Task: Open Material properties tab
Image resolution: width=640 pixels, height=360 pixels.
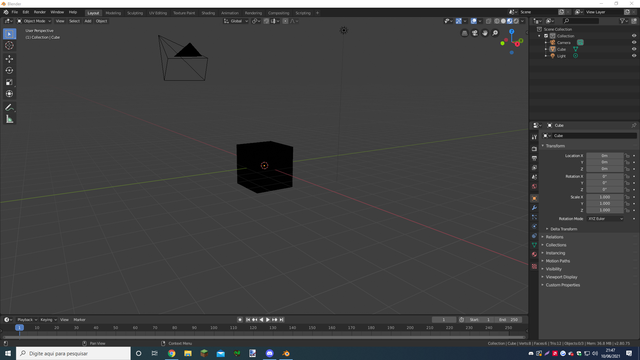Action: [534, 254]
